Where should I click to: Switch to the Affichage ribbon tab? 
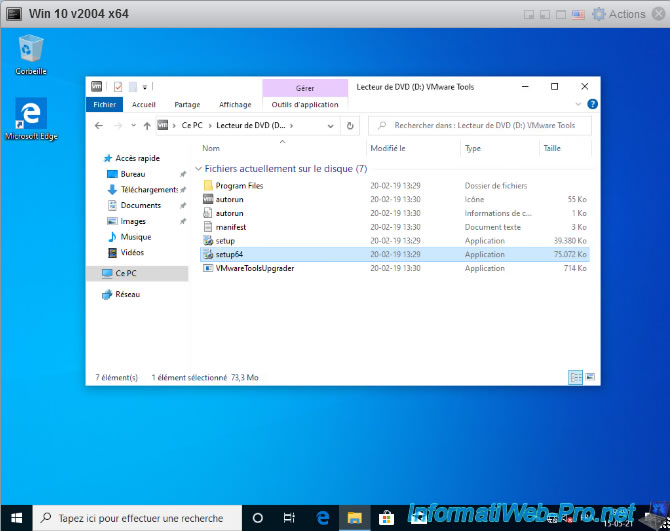[235, 104]
